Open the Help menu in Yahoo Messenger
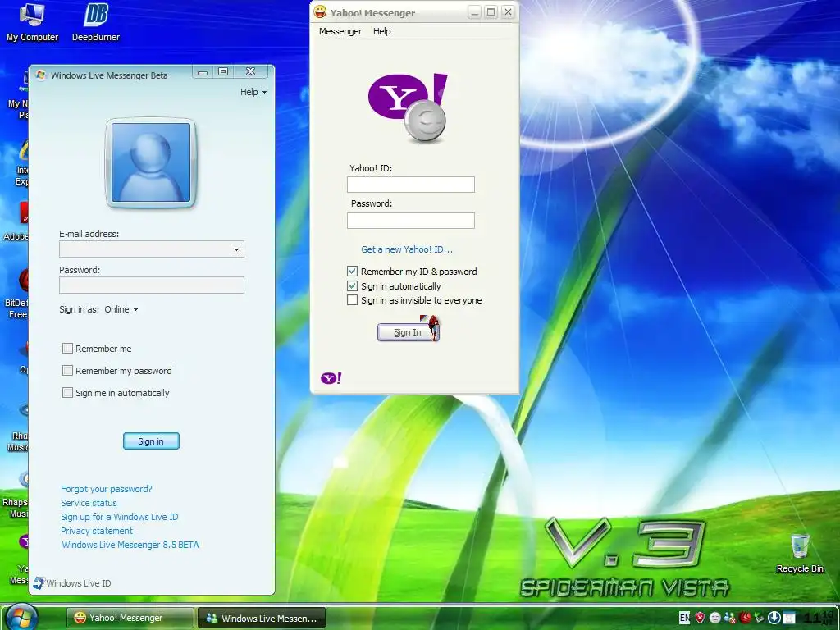Screen dimensions: 840x630 pos(382,31)
